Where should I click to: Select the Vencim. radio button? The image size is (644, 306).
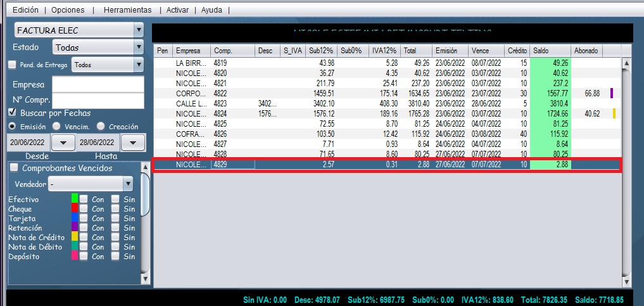56,126
